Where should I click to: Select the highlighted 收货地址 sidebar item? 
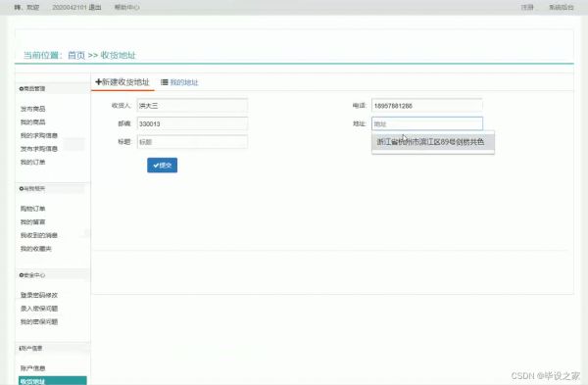53,381
